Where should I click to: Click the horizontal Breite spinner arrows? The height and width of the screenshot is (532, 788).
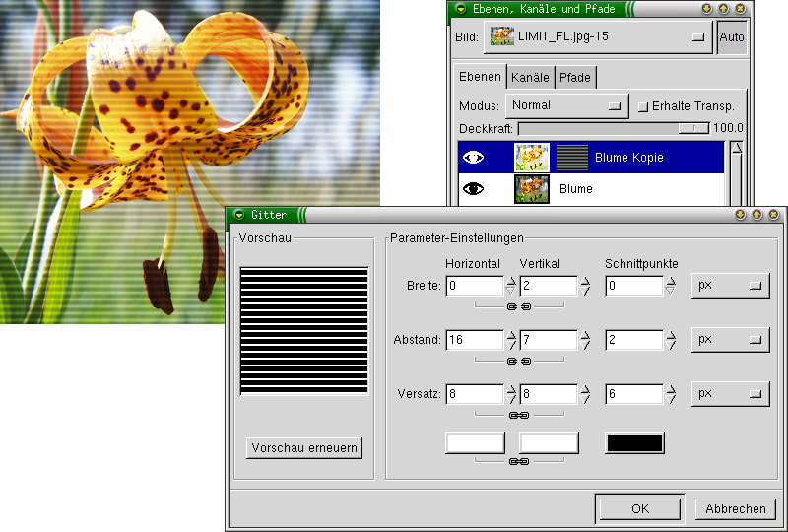pyautogui.click(x=511, y=286)
